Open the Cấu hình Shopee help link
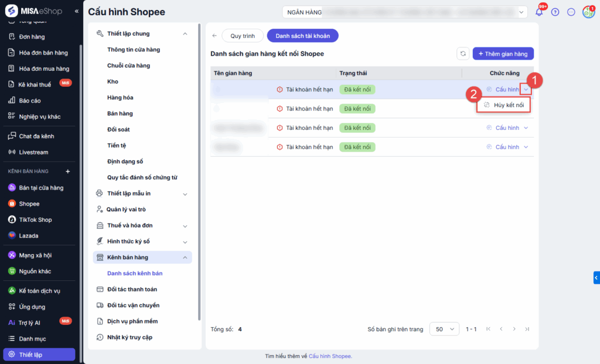 [x=330, y=356]
